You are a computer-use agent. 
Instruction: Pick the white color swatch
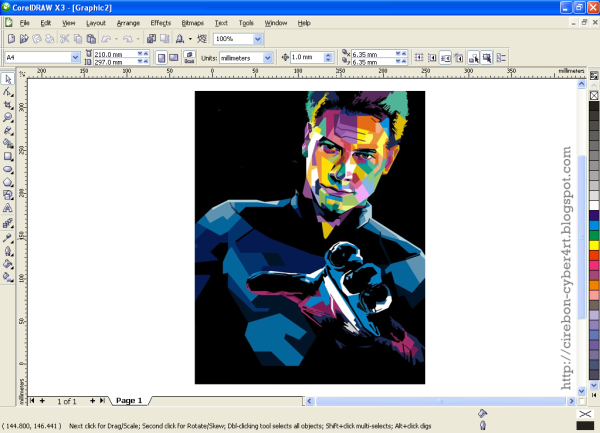pyautogui.click(x=594, y=205)
